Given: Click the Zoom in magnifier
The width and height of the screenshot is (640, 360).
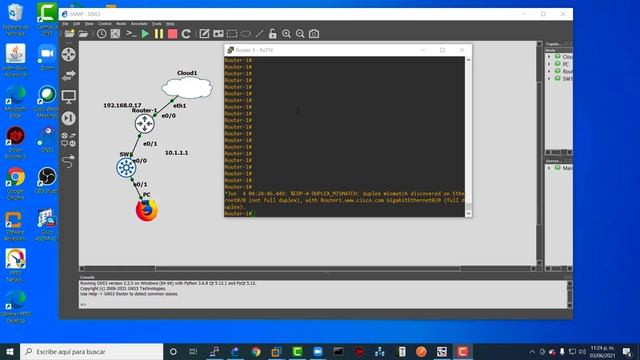Looking at the screenshot, I should 287,33.
